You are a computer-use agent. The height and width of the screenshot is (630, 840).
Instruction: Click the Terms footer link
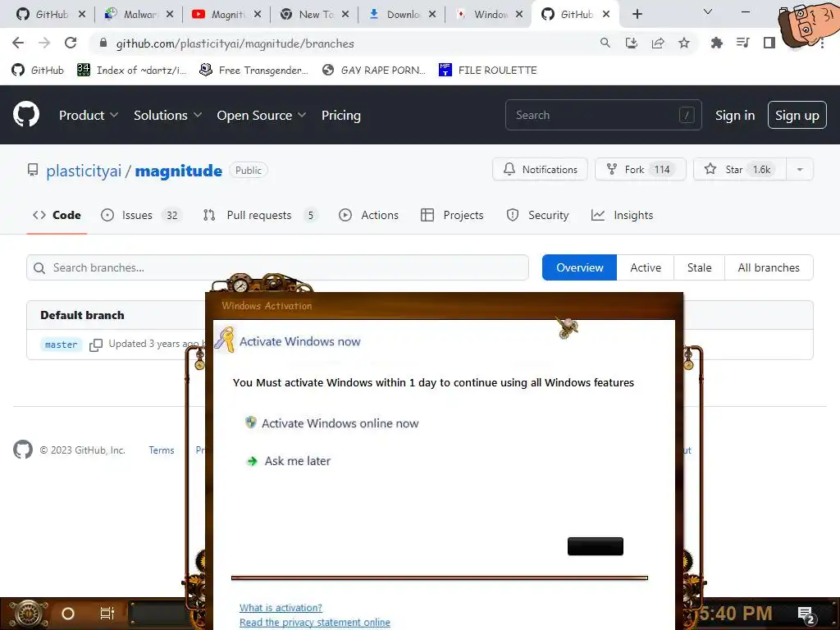pos(162,450)
